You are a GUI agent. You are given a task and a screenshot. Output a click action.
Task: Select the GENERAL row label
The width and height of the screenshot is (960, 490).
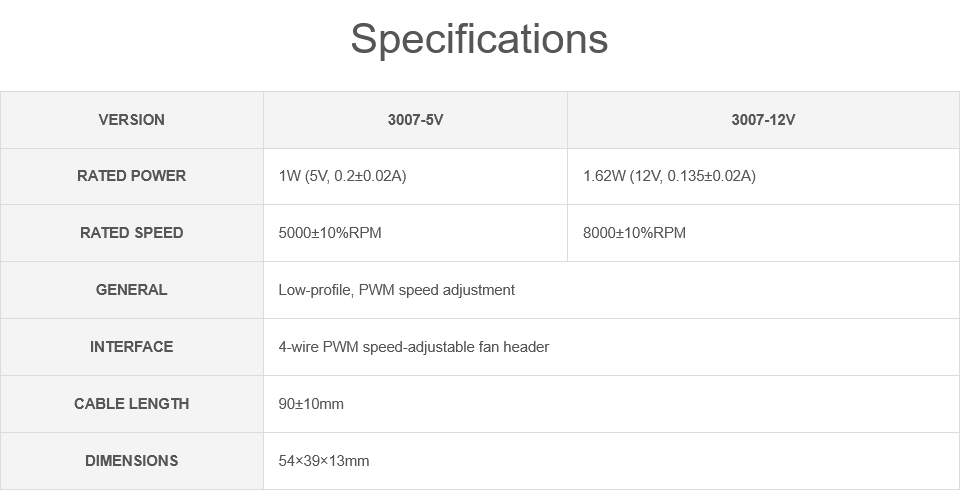click(x=131, y=290)
